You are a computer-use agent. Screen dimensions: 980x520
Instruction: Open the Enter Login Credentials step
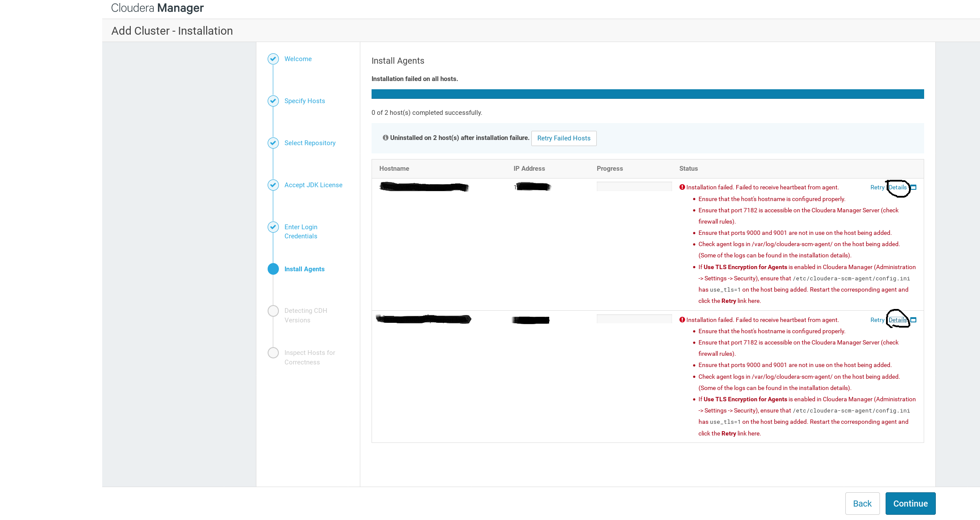[x=301, y=231]
